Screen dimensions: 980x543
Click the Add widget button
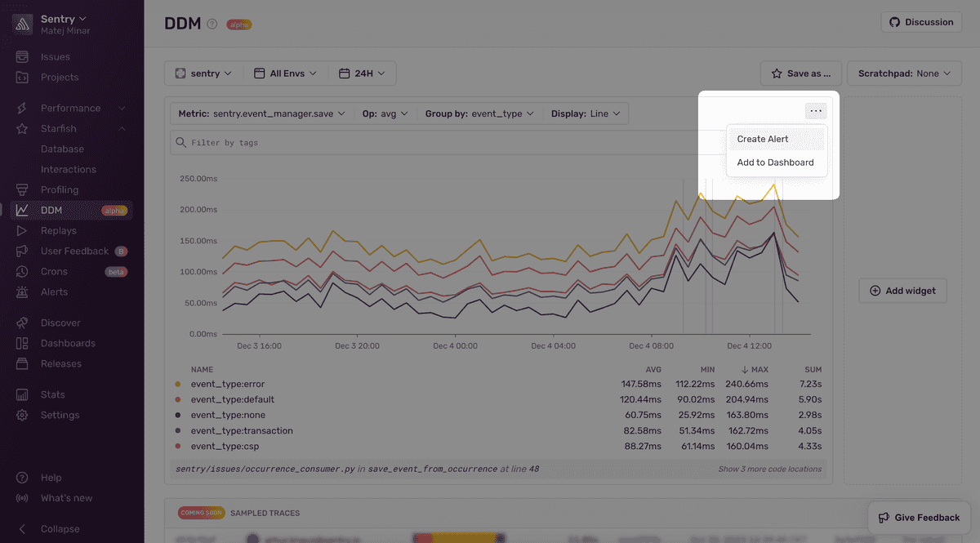coord(902,291)
